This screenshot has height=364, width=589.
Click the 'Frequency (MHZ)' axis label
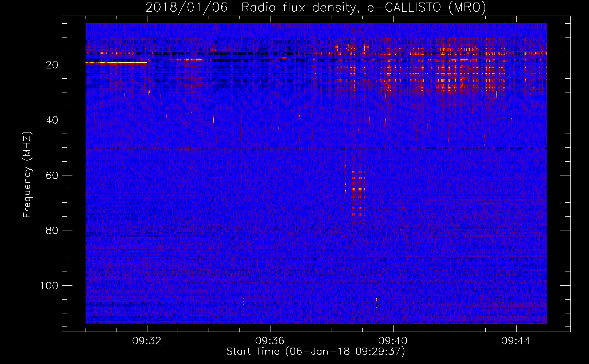pos(27,175)
